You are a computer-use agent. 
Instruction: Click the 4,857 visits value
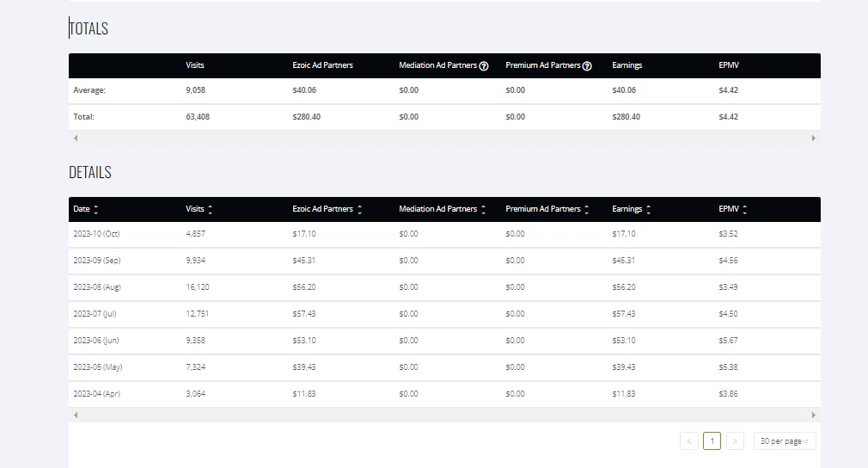pos(195,234)
